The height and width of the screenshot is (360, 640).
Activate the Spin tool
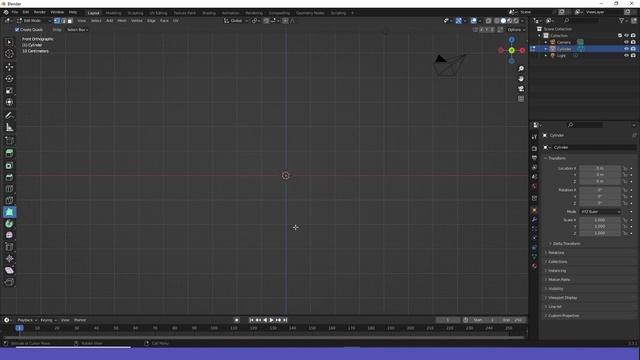(9, 224)
